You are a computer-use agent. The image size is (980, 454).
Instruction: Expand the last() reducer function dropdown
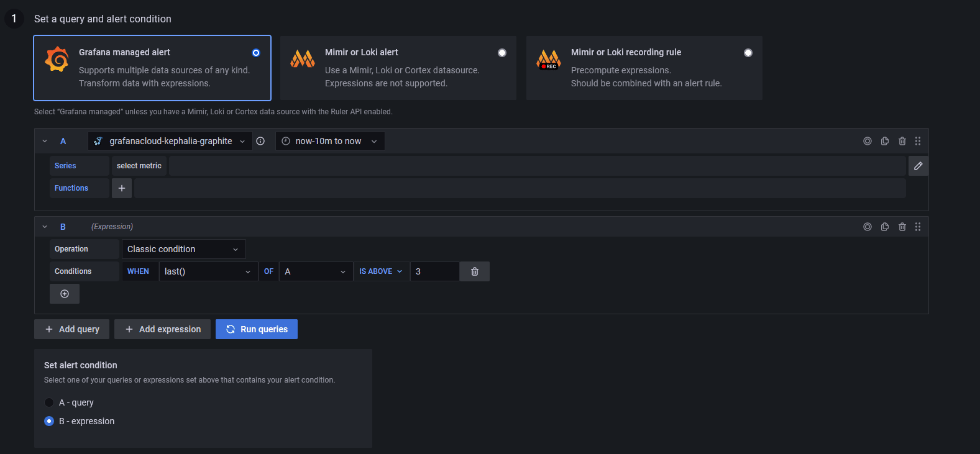[208, 271]
